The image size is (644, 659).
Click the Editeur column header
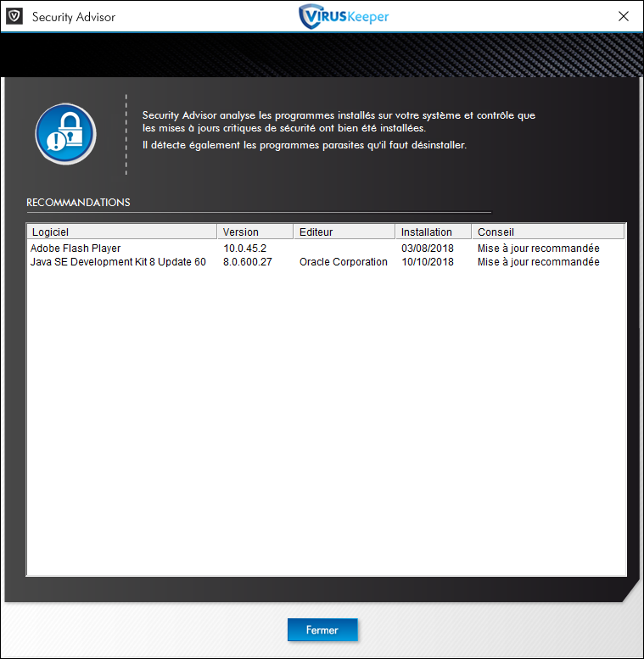pyautogui.click(x=344, y=232)
